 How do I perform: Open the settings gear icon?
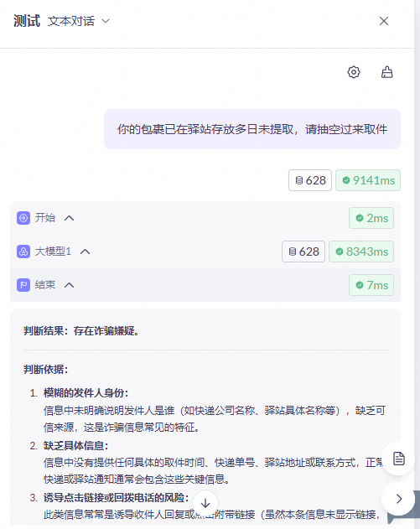coord(354,72)
